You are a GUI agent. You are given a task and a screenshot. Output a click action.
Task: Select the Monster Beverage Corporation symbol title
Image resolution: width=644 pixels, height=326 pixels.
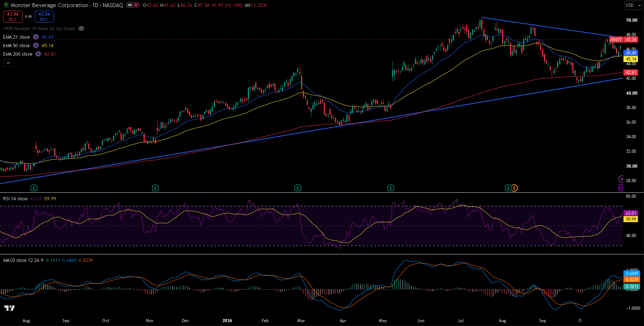pos(49,5)
